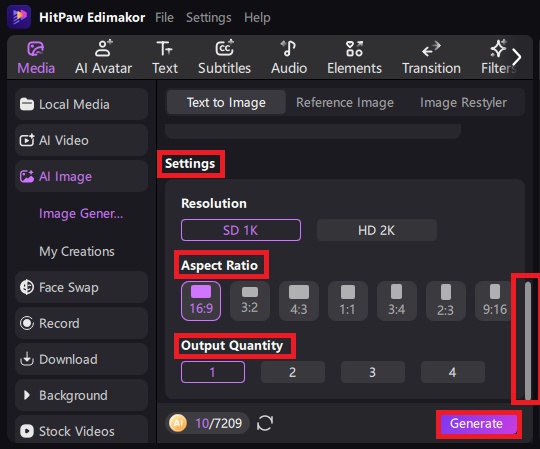Open the Media tab icon

(36, 49)
